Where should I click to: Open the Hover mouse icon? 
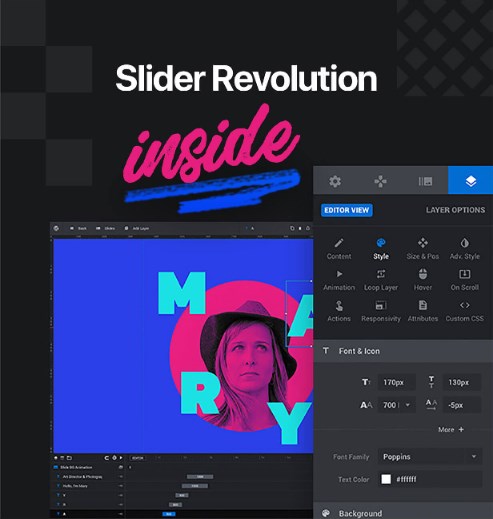423,280
